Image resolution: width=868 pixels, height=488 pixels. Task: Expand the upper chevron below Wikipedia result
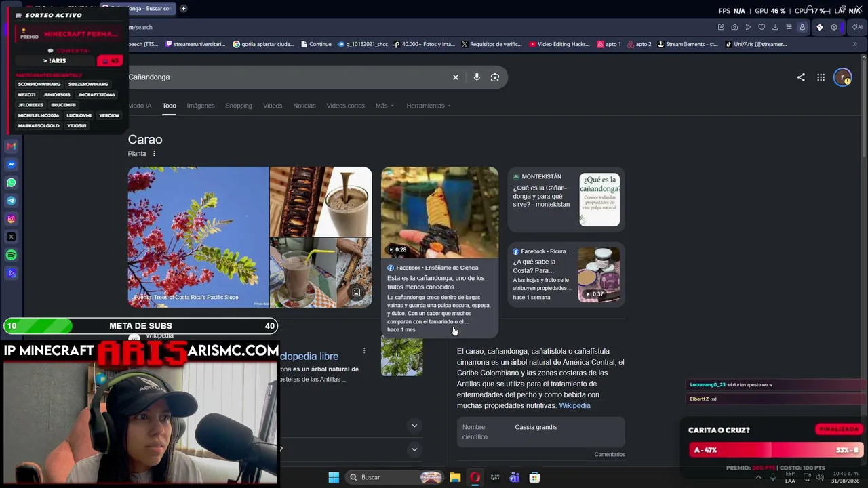tap(414, 426)
